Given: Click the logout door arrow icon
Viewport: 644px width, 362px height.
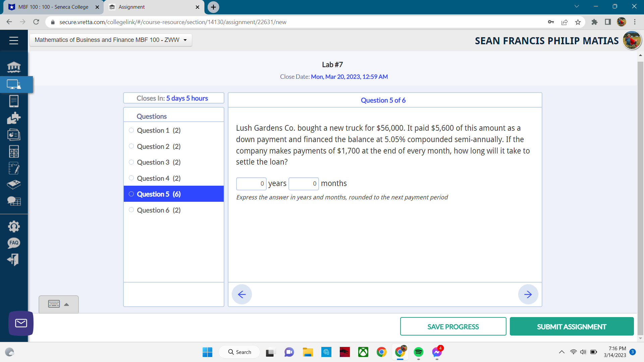Looking at the screenshot, I should tap(14, 259).
